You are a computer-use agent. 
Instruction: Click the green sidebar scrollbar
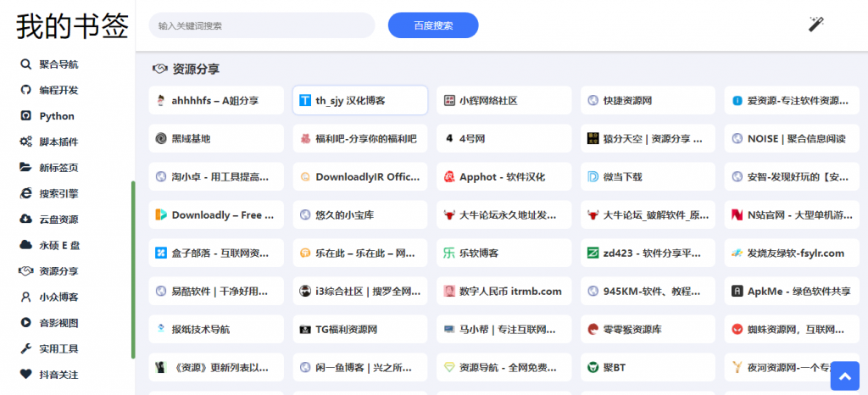coord(133,270)
